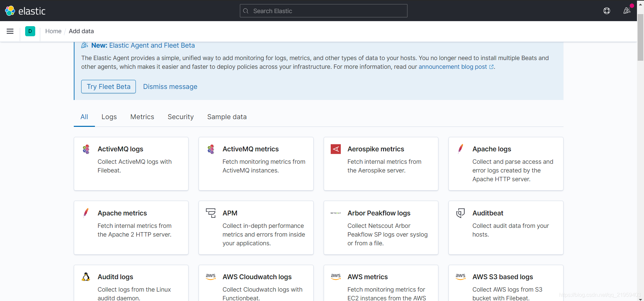Screen dimensions: 644x301
Task: Switch to the Metrics tab
Action: pyautogui.click(x=142, y=117)
